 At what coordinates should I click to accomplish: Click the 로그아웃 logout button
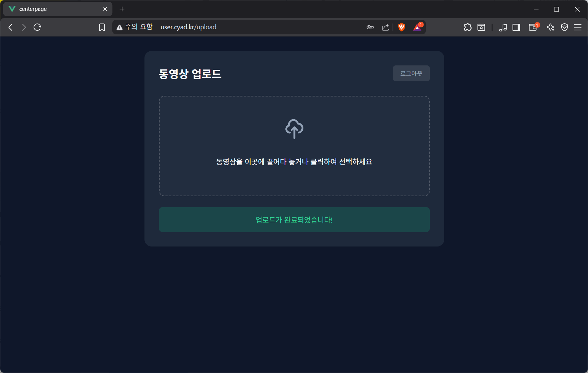411,73
